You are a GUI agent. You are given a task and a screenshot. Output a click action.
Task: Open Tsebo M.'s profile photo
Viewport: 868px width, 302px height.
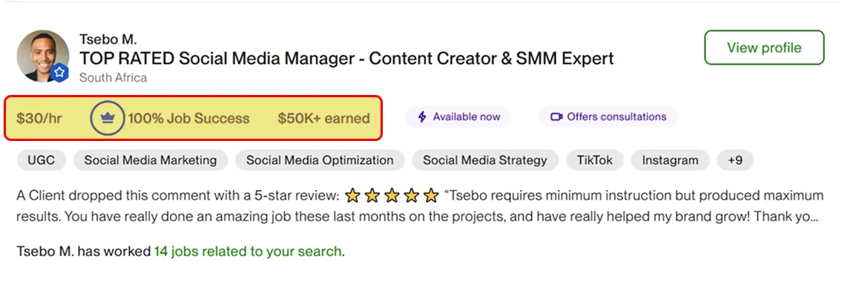[42, 56]
